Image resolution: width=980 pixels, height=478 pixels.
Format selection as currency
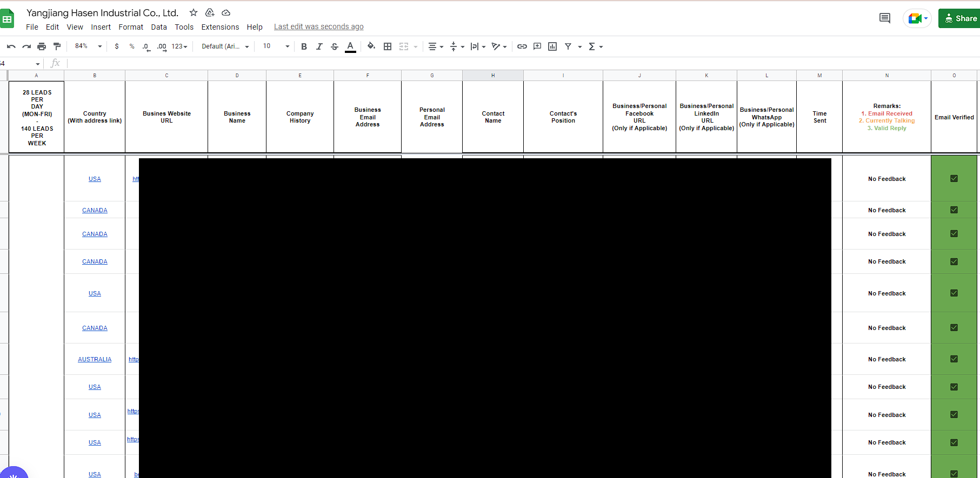click(x=117, y=46)
